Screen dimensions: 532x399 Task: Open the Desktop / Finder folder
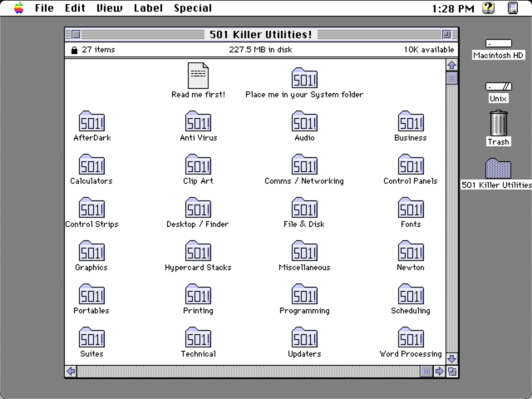tap(198, 208)
